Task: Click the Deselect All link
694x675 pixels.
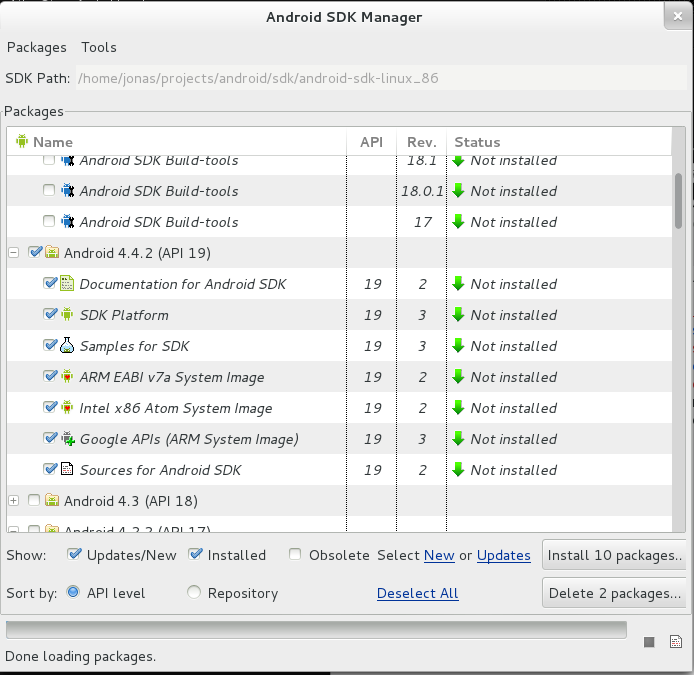Action: (417, 593)
